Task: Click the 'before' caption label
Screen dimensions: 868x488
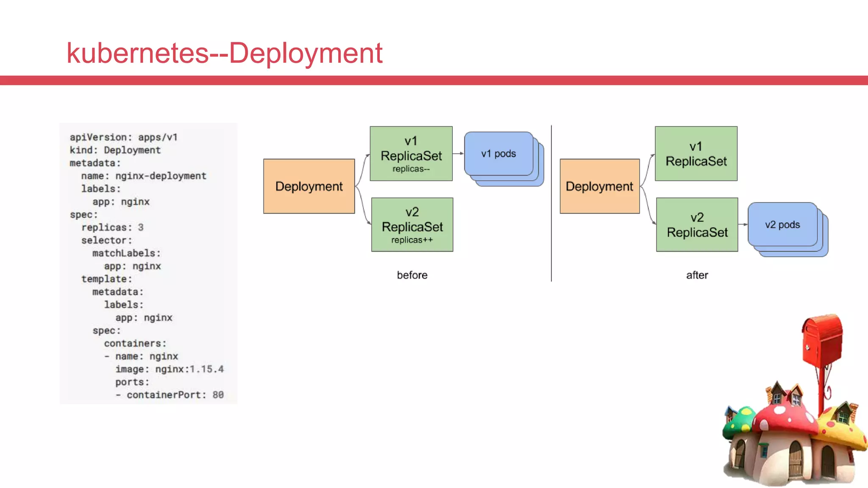Action: (412, 275)
